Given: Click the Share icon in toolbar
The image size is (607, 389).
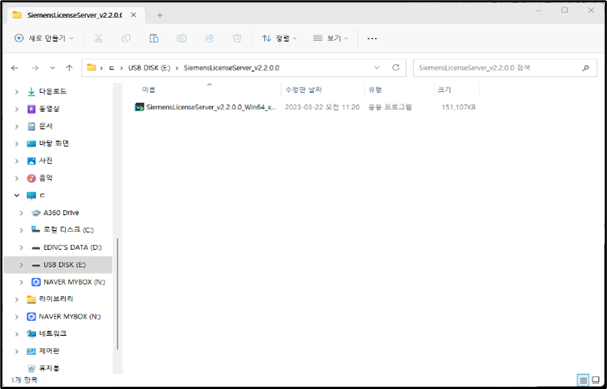Looking at the screenshot, I should pos(209,38).
